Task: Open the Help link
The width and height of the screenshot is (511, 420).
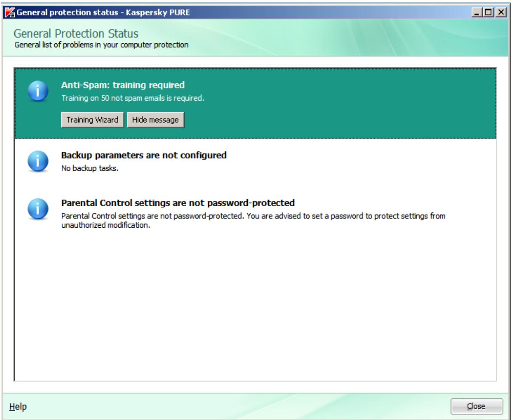Action: (x=18, y=407)
